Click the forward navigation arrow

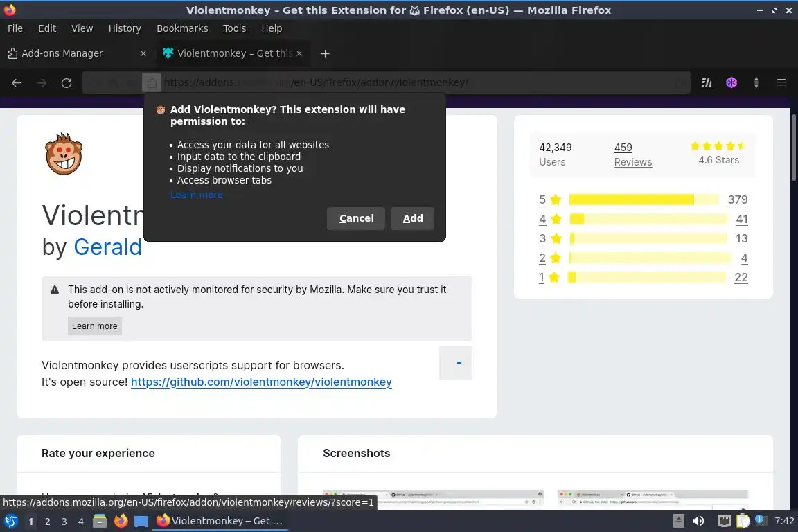point(42,82)
